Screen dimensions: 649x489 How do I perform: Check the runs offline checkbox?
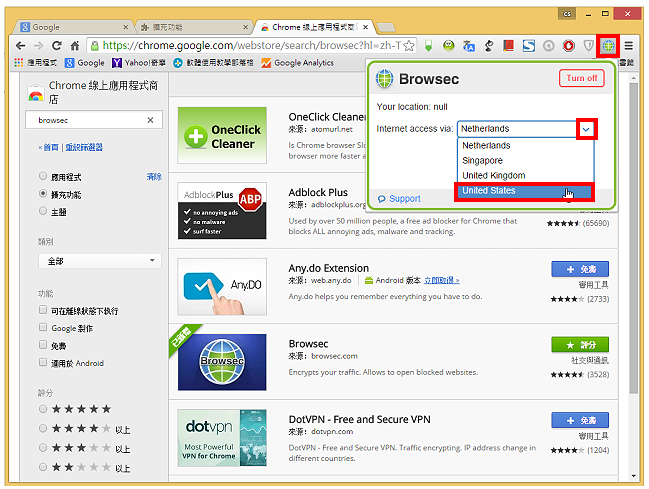43,310
